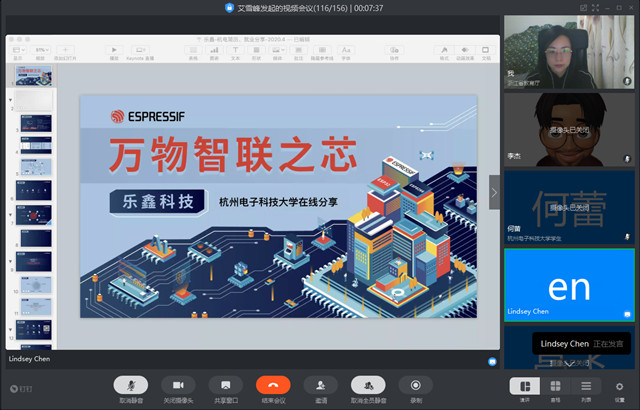Open the Keynote zoom percentage dropdown
Viewport: 640px width, 410px height.
coord(42,49)
